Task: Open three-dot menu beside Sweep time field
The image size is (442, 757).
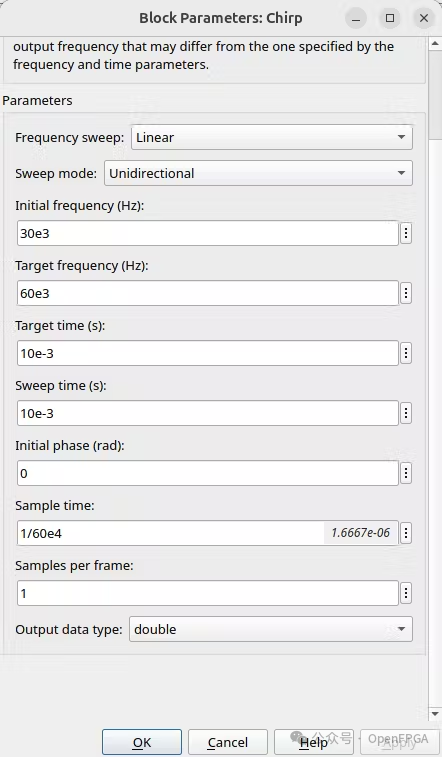Action: (x=406, y=413)
